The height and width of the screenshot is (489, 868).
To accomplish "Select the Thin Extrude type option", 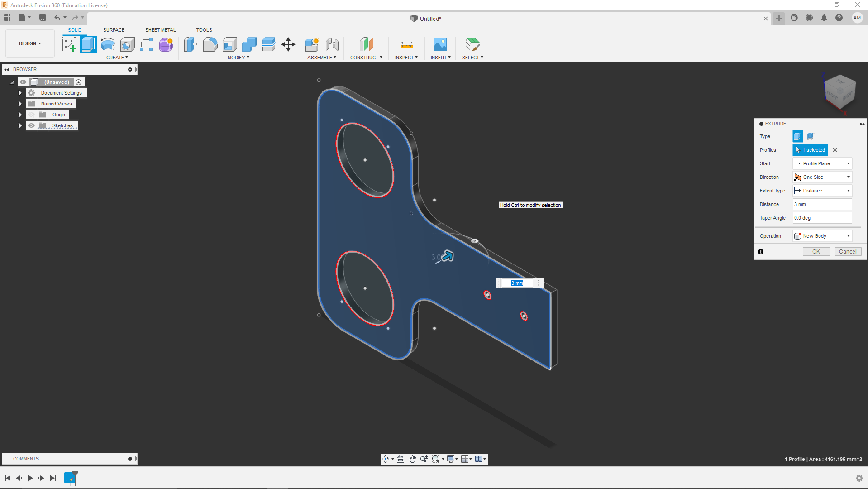I will (x=811, y=136).
